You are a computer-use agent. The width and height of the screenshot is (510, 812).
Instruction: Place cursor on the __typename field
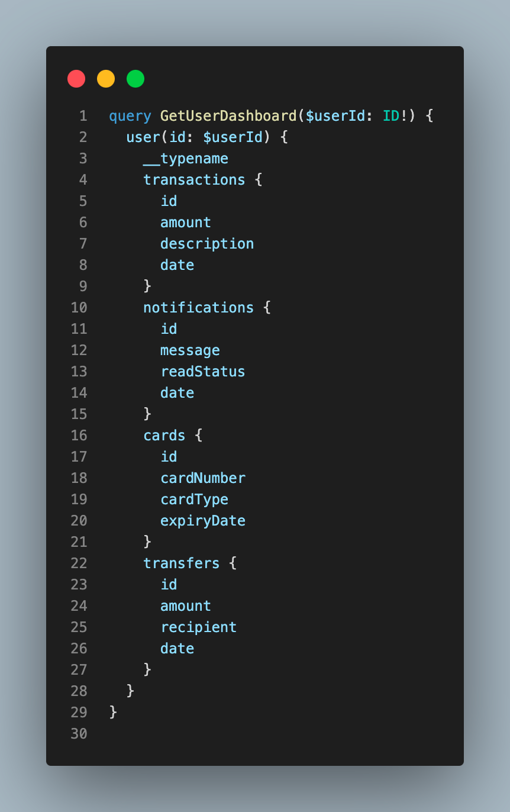point(186,159)
